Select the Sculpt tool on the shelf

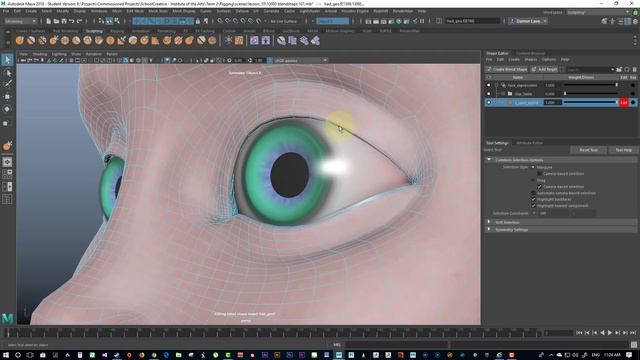[20, 40]
